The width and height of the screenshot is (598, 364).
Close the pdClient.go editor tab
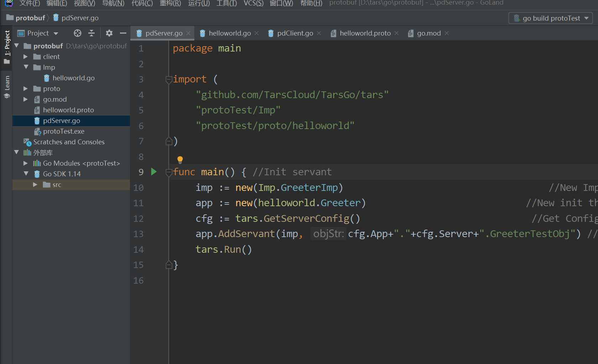tap(319, 33)
